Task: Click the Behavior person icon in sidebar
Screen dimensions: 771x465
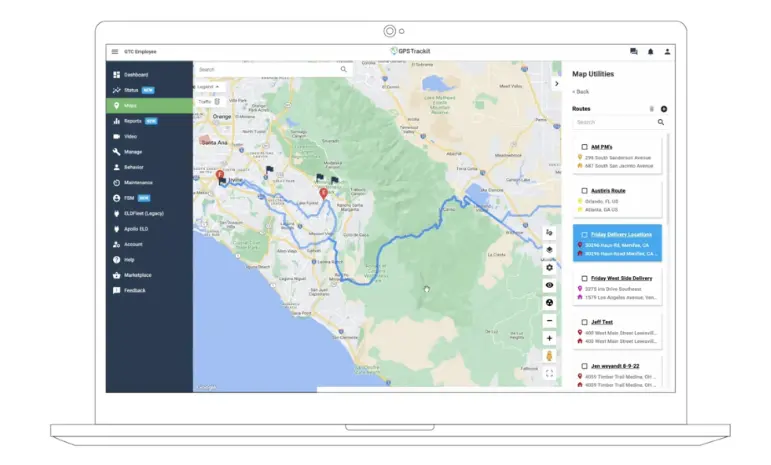Action: [x=117, y=167]
